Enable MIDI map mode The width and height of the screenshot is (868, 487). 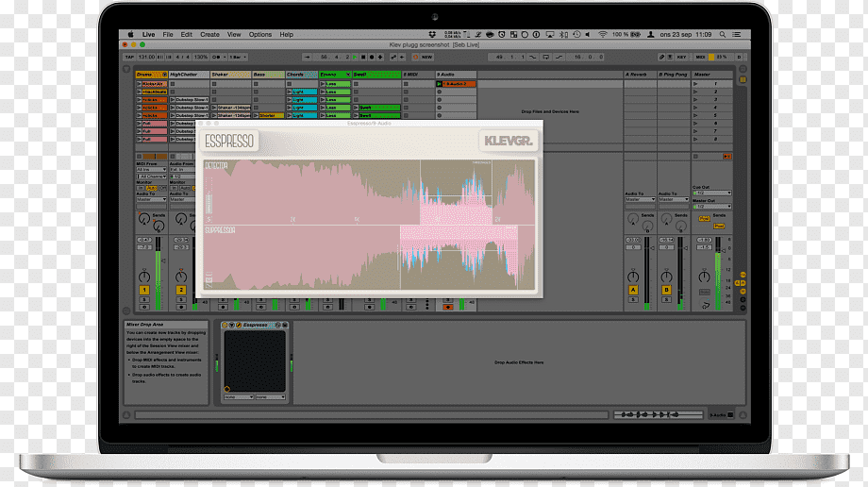(700, 57)
